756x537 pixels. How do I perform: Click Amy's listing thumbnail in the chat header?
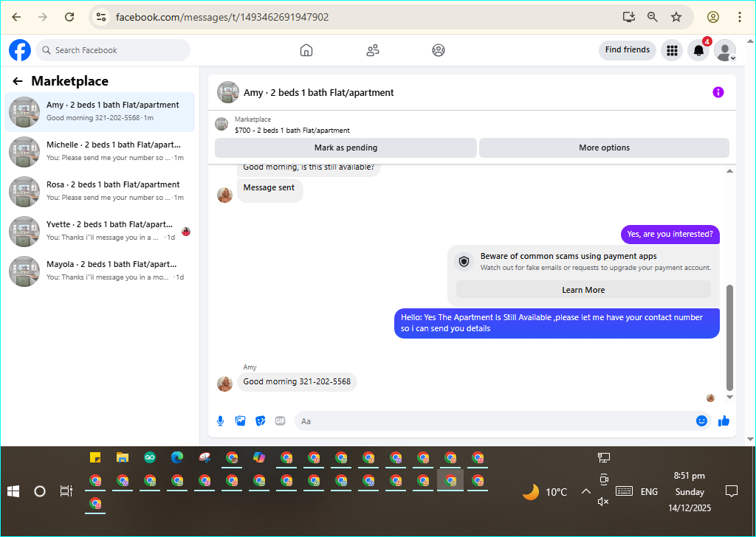coord(228,92)
